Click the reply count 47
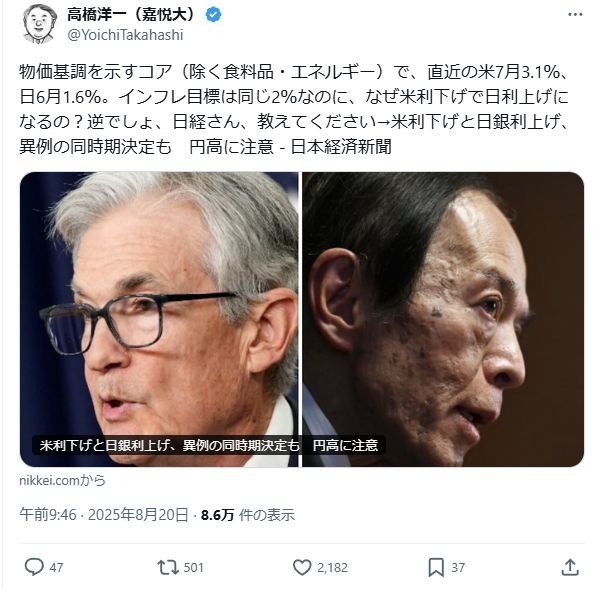The image size is (601, 589). click(x=56, y=567)
